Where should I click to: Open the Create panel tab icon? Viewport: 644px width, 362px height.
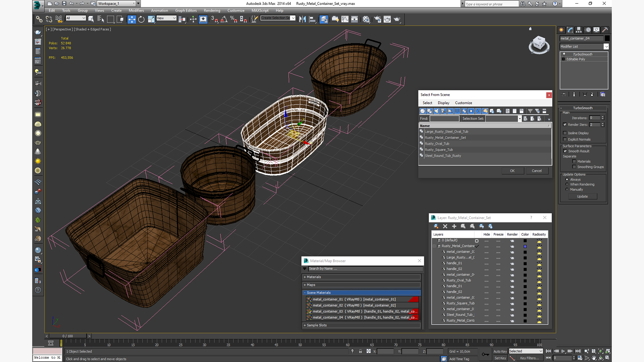click(561, 30)
